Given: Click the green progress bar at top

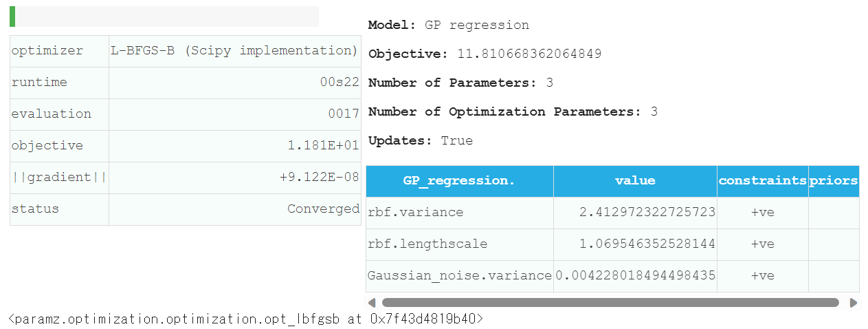Looking at the screenshot, I should (x=12, y=17).
